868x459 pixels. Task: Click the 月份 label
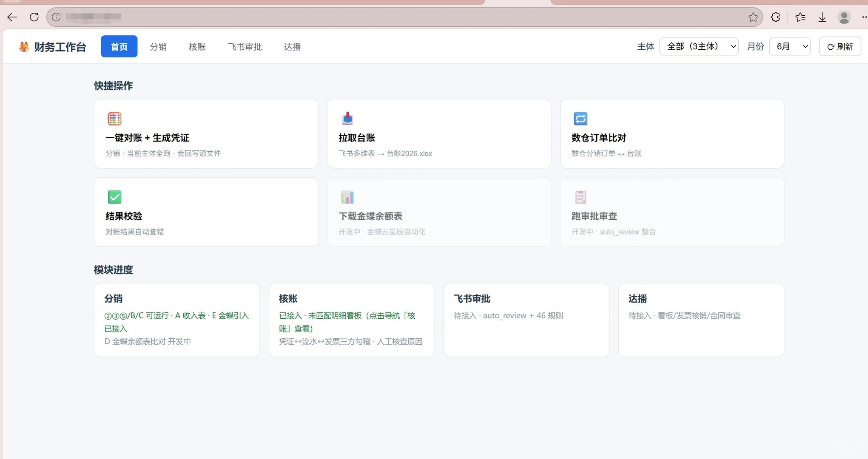pos(755,47)
